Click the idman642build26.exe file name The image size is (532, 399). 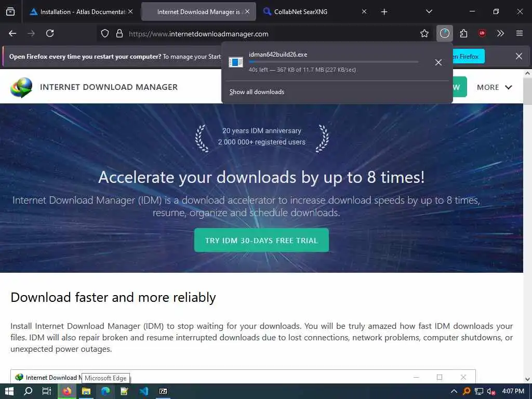278,54
